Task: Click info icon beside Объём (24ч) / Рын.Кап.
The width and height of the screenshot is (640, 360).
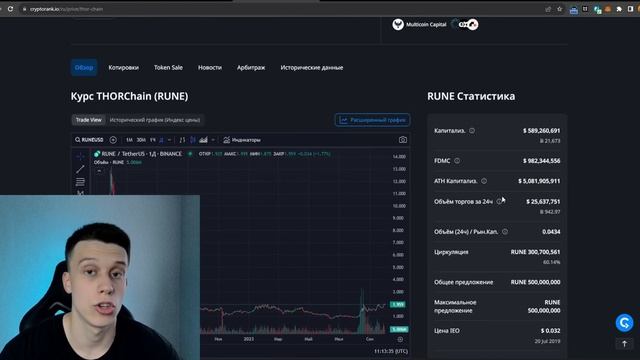Action: pyautogui.click(x=505, y=232)
